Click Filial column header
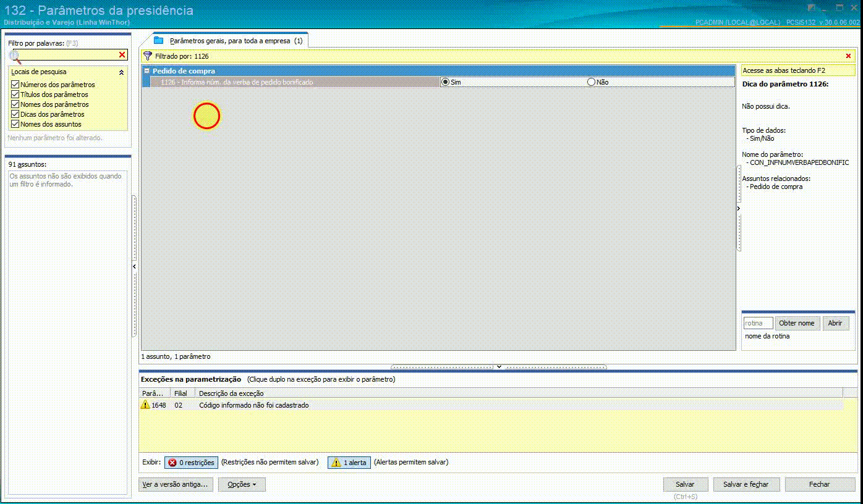This screenshot has width=863, height=504. pos(182,393)
